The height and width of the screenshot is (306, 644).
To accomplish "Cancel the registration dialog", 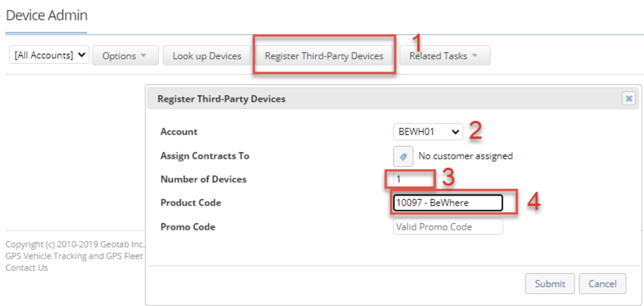I will point(602,283).
